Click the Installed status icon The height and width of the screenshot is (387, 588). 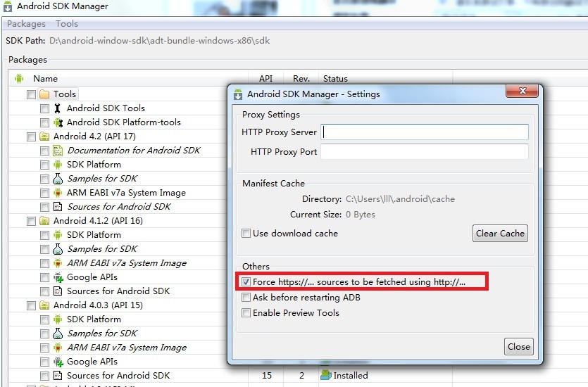[x=326, y=375]
